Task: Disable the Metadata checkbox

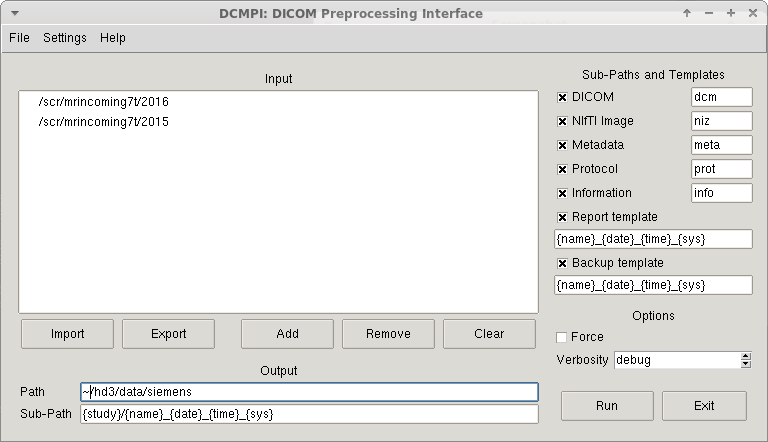Action: tap(562, 145)
